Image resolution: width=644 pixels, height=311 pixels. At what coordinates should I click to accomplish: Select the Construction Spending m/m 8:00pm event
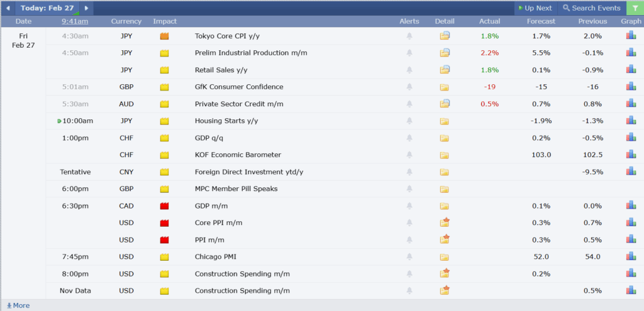pyautogui.click(x=242, y=273)
